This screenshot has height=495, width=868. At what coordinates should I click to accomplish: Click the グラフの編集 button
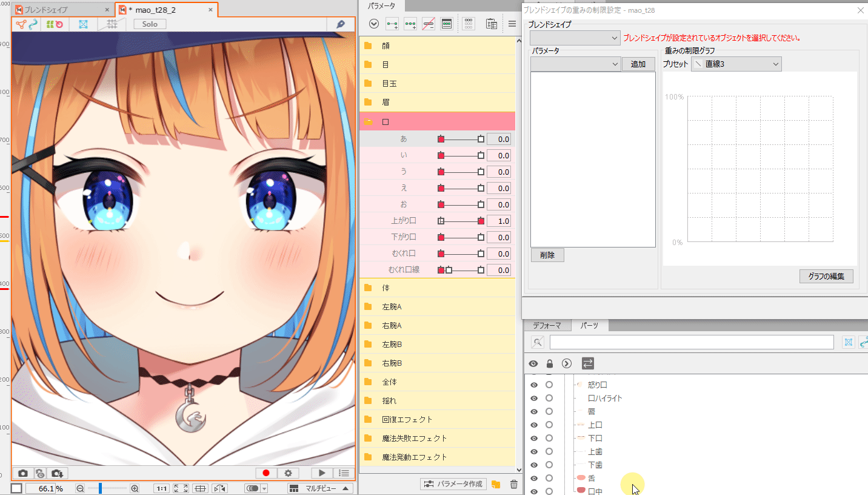pos(826,276)
